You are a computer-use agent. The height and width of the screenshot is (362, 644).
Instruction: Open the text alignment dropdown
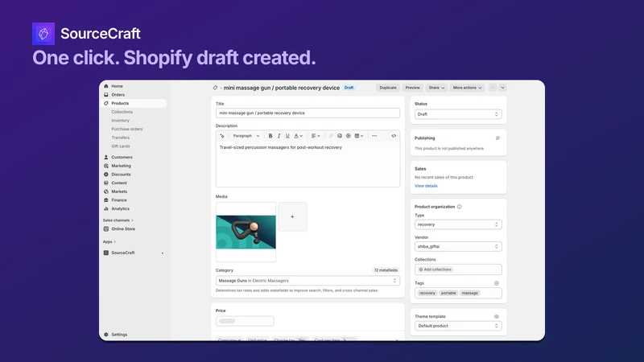(316, 136)
